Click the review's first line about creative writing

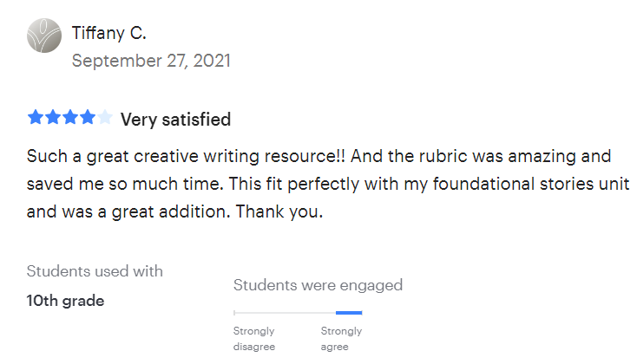click(x=318, y=157)
